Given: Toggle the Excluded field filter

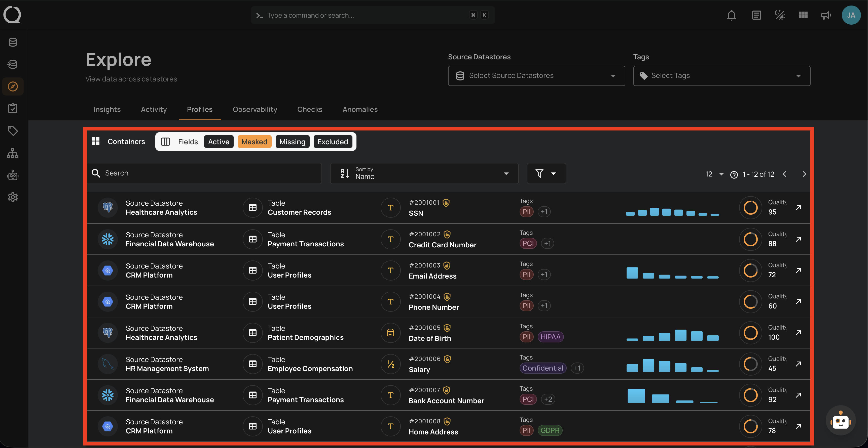Looking at the screenshot, I should (x=332, y=142).
